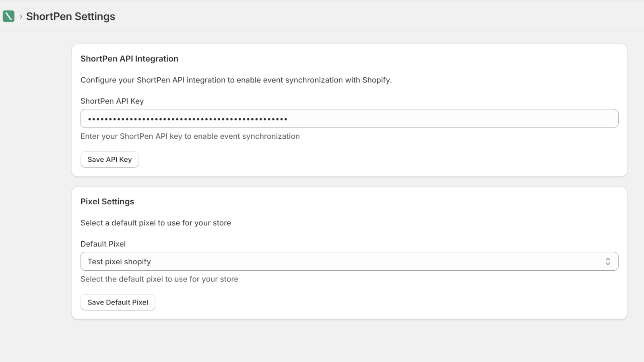This screenshot has height=362, width=644.
Task: Click the ShortPen API Key label
Action: coord(112,101)
